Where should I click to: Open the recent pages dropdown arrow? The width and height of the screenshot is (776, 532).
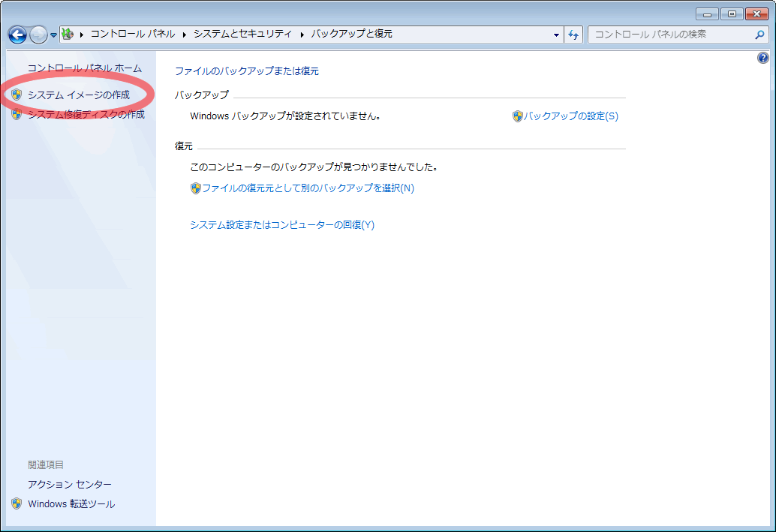[53, 35]
